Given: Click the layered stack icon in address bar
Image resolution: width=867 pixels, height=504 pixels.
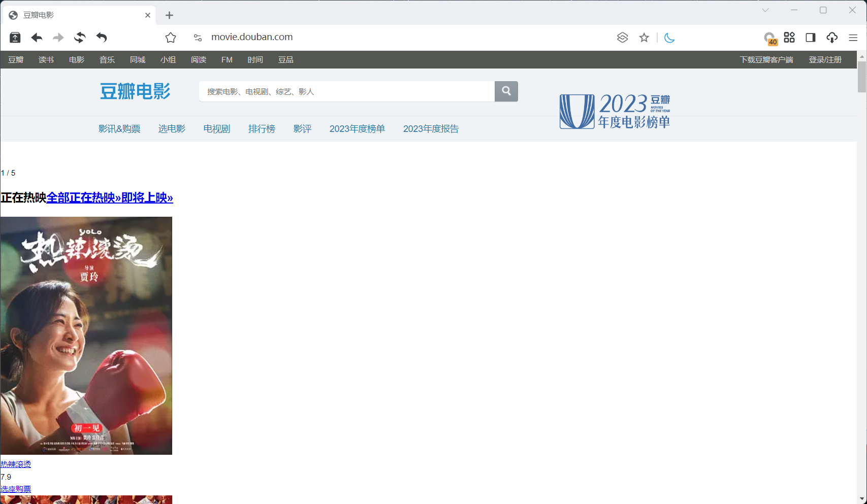Looking at the screenshot, I should click(622, 38).
